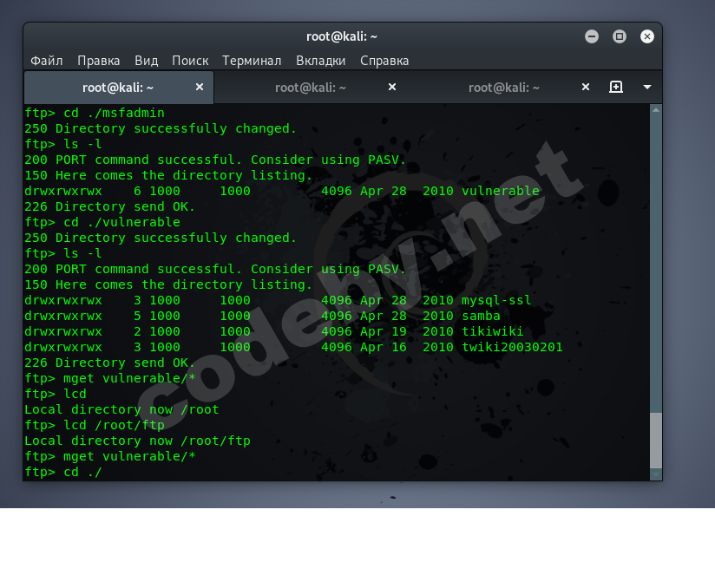The image size is (715, 588).
Task: Select the first root@kali tab
Action: point(119,88)
